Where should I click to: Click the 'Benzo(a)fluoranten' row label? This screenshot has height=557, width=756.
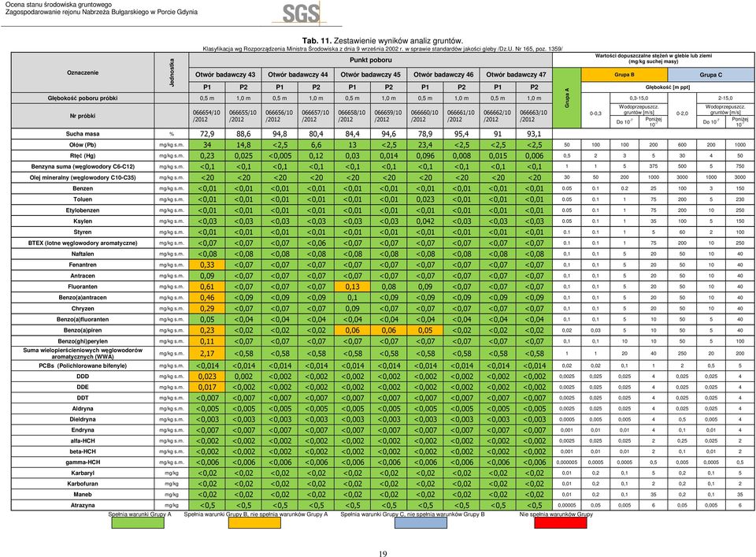click(83, 320)
